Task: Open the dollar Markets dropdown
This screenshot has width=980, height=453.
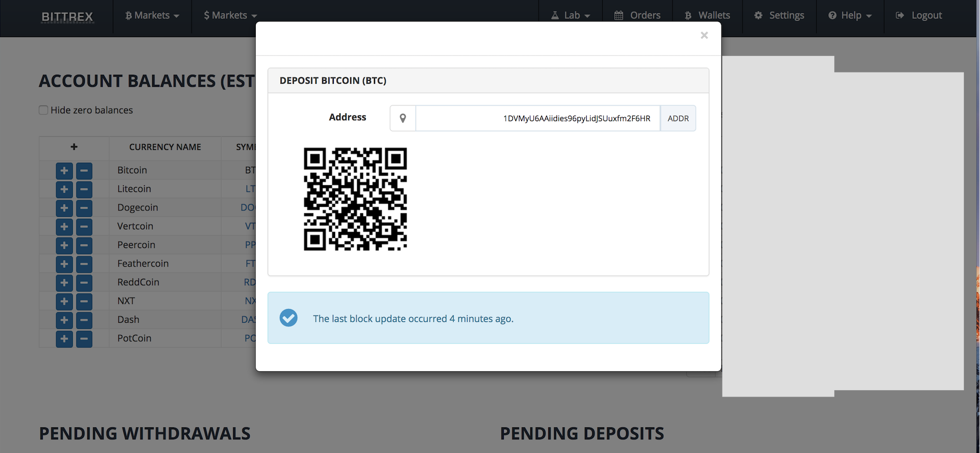Action: pos(231,16)
